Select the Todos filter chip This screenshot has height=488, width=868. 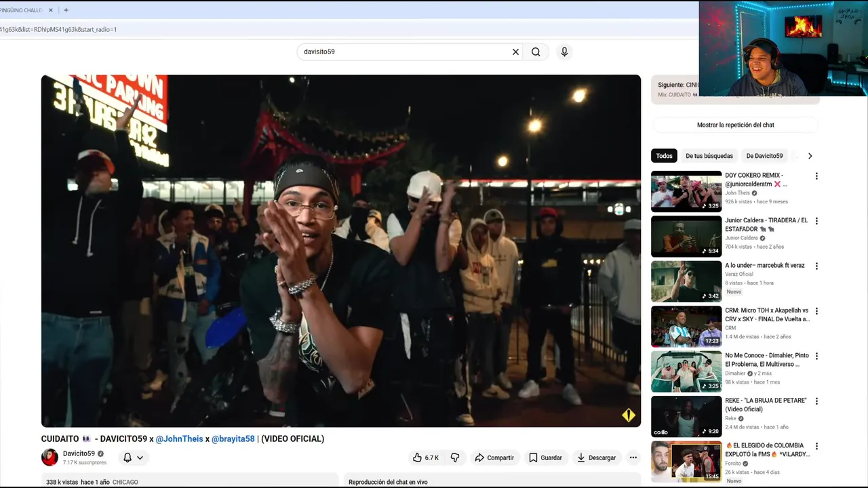[664, 156]
